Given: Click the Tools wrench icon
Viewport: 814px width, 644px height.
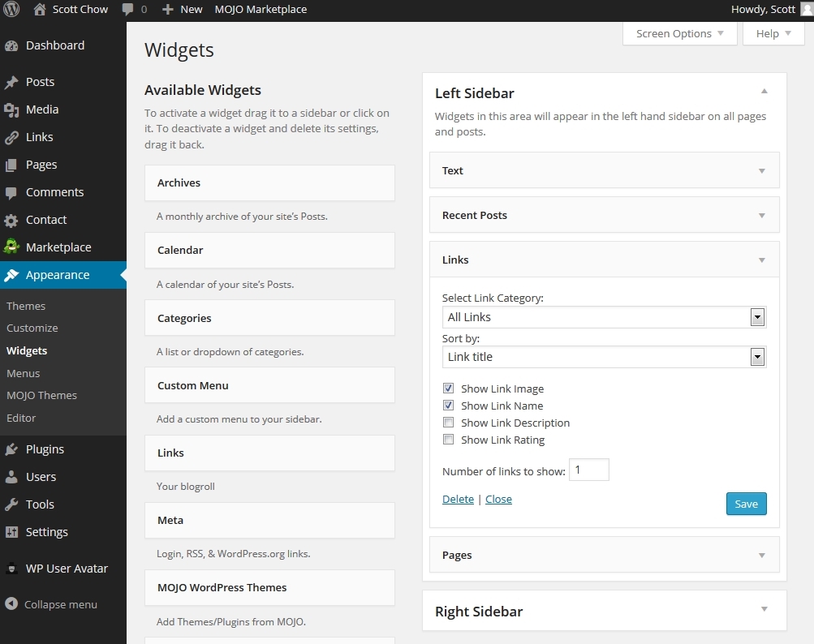Looking at the screenshot, I should tap(11, 504).
